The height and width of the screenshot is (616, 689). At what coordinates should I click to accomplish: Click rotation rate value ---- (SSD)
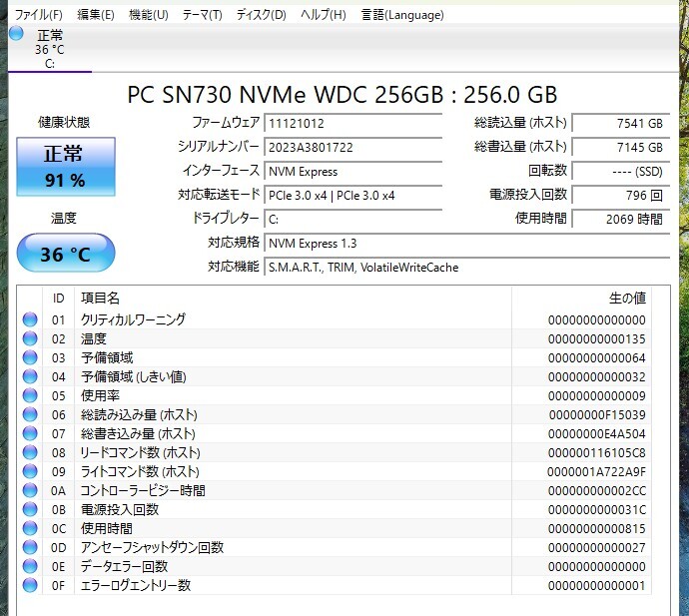(x=620, y=172)
